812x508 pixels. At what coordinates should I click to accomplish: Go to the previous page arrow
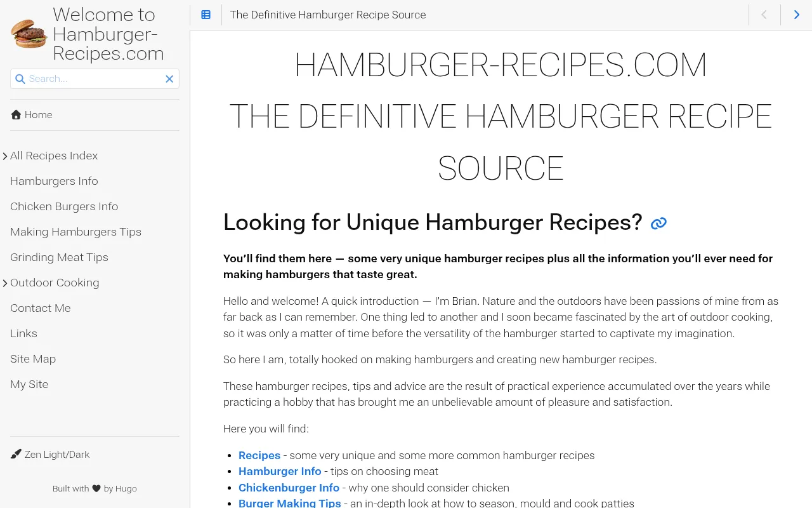point(764,15)
